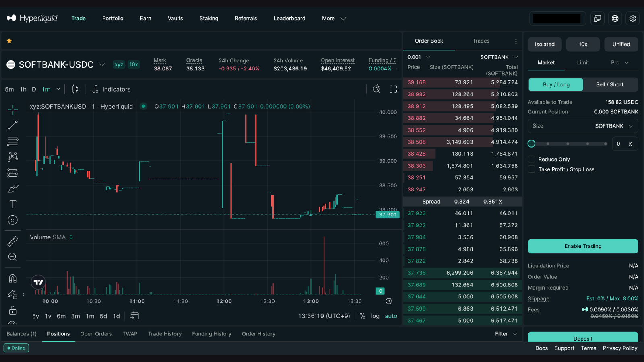Open the go-to-date calendar icon

coord(134,316)
